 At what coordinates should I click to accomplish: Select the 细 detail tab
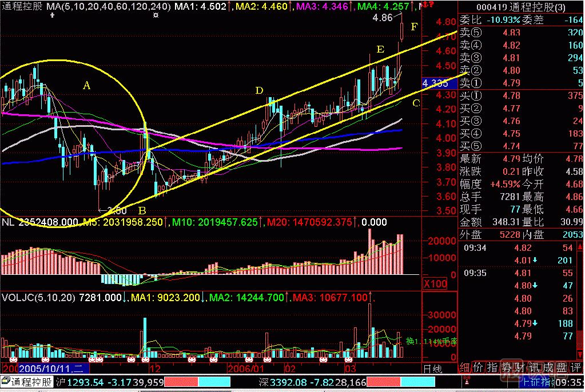[x=464, y=367]
